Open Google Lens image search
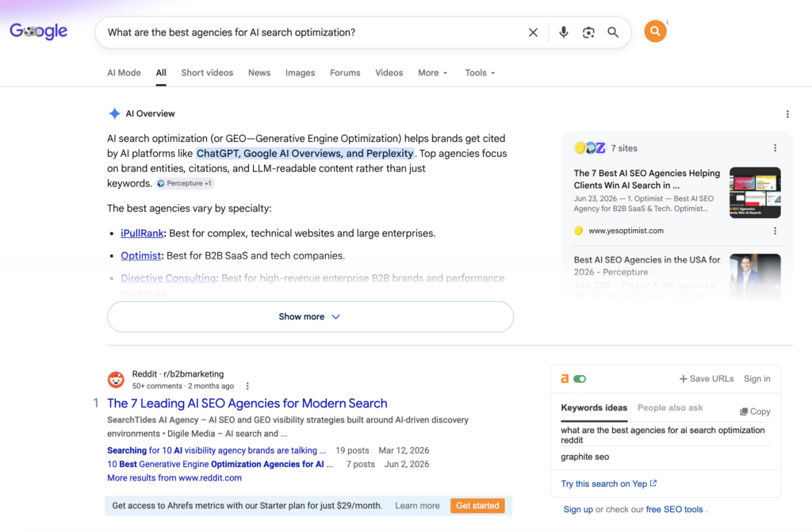Viewport: 812px width, 532px height. [x=588, y=33]
